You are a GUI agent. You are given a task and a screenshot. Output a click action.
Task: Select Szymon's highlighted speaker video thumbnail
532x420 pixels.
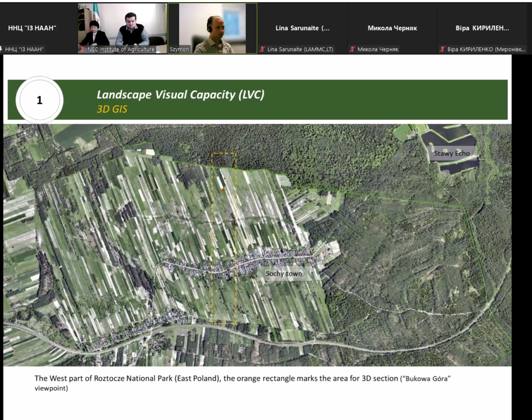tap(212, 25)
